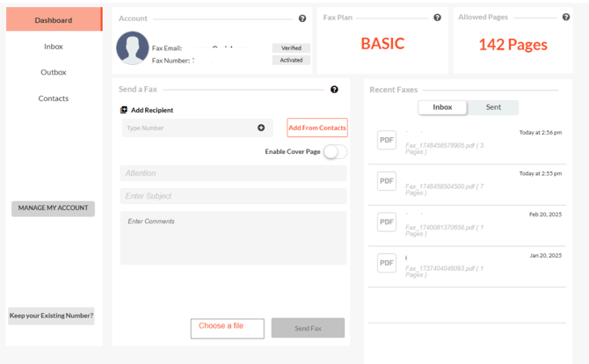Screen dimensions: 589x364
Task: Click the Add Recipient label
Action: (x=152, y=110)
